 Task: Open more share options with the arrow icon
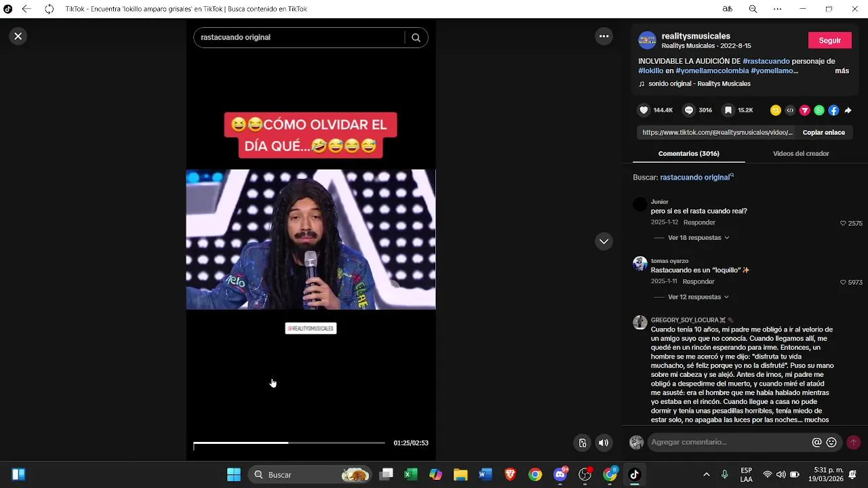point(848,110)
